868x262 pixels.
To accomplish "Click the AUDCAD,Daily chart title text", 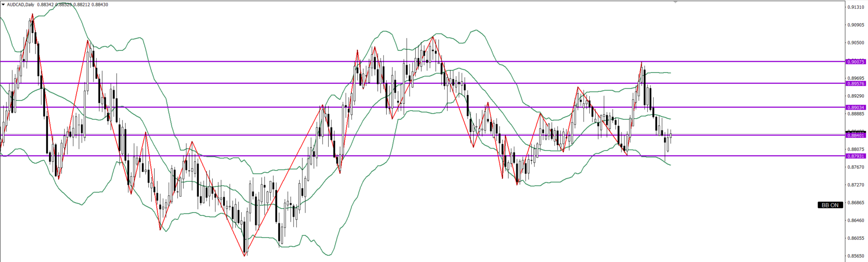I will click(20, 5).
